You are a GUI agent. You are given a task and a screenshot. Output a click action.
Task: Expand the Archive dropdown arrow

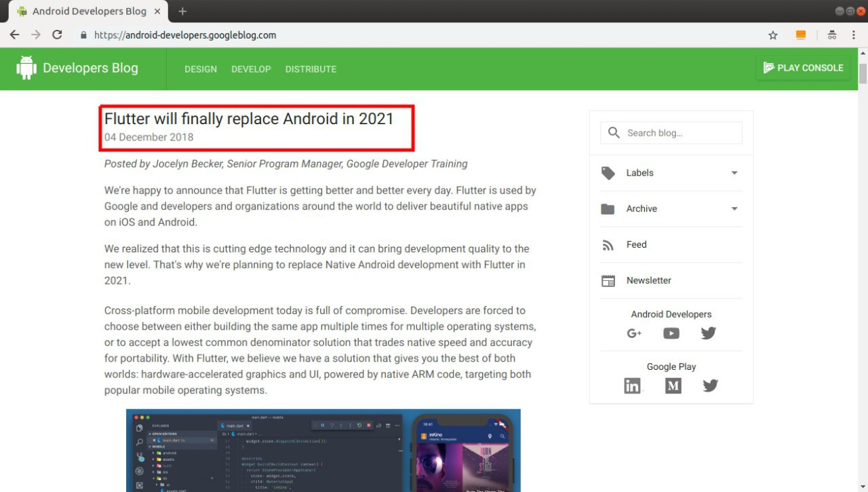(x=734, y=209)
